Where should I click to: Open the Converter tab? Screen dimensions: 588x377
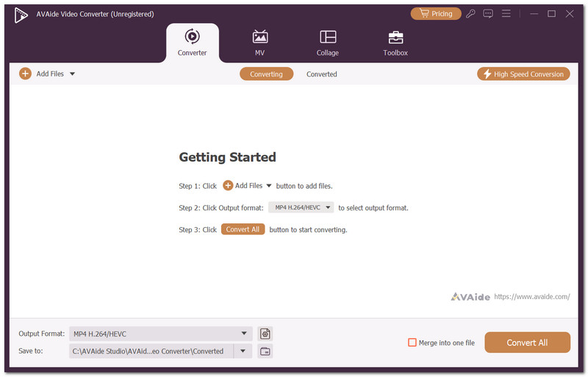point(192,43)
